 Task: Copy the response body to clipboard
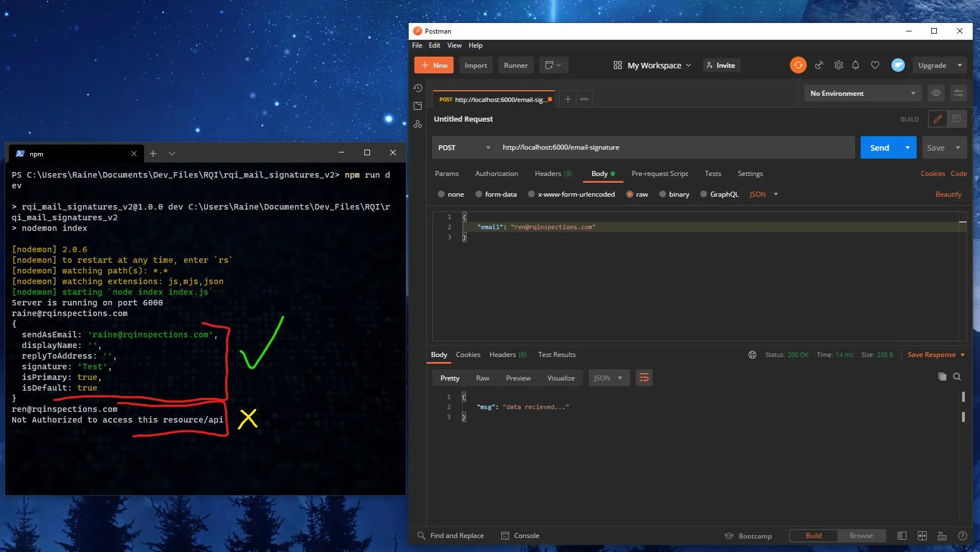point(942,377)
